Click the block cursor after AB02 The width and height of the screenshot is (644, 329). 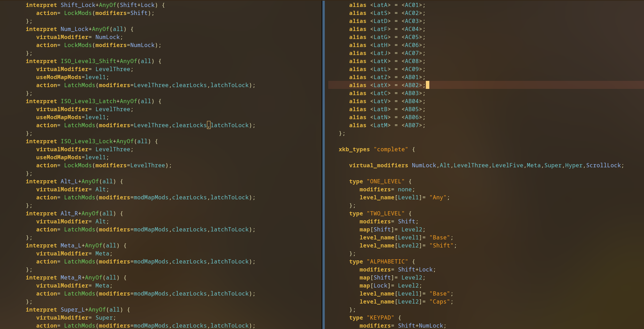[428, 85]
